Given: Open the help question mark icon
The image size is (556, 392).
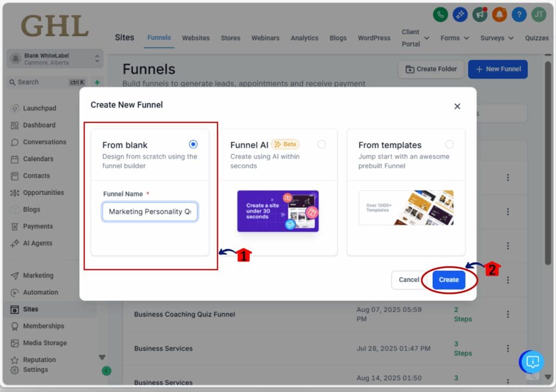Looking at the screenshot, I should (x=519, y=15).
